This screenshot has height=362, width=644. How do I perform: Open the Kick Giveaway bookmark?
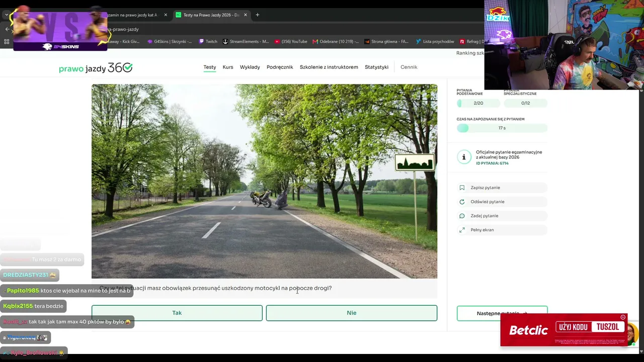(124, 42)
